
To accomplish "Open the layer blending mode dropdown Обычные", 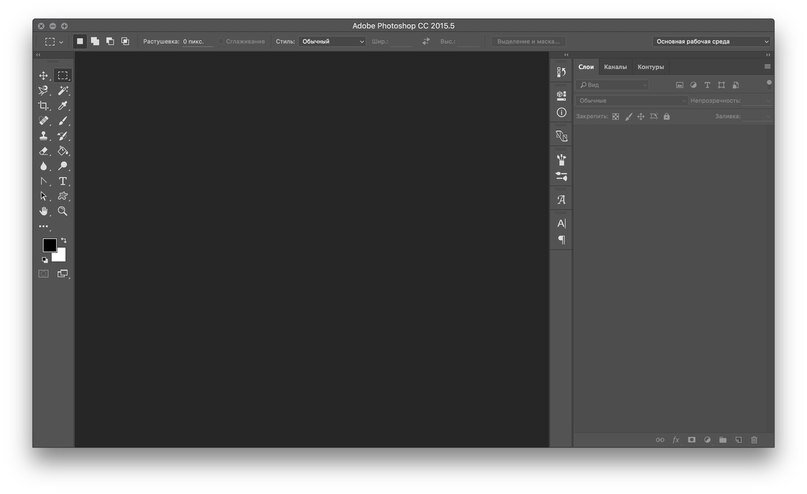I will click(631, 101).
